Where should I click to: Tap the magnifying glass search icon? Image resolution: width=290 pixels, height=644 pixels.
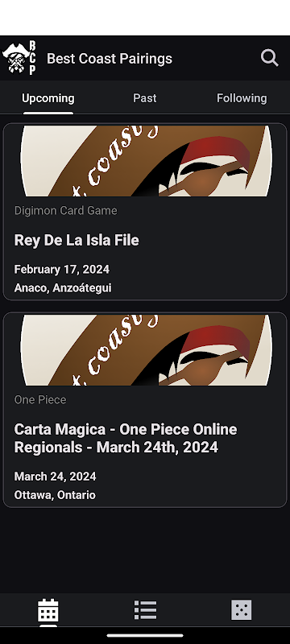click(x=270, y=58)
